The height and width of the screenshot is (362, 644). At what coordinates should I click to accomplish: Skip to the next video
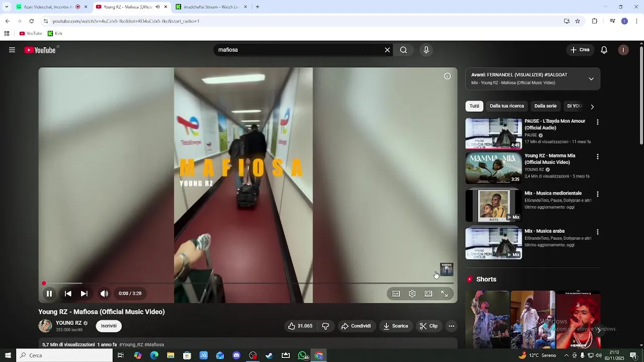coord(84,294)
